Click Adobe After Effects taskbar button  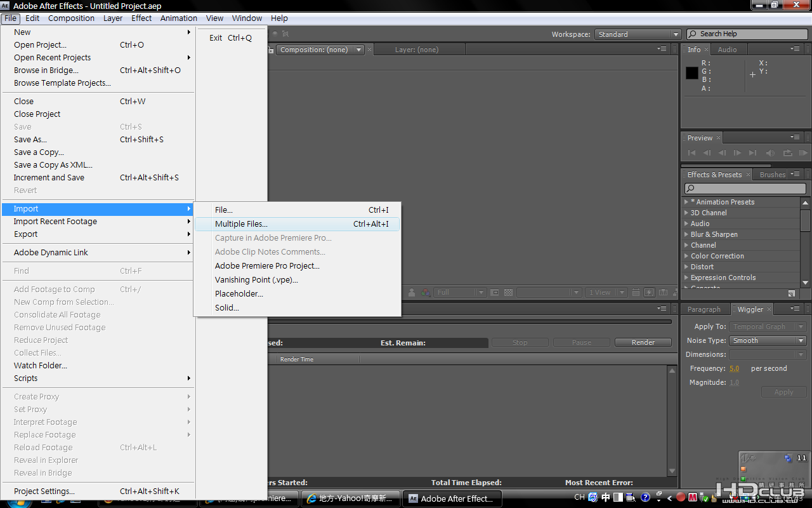[x=453, y=498]
